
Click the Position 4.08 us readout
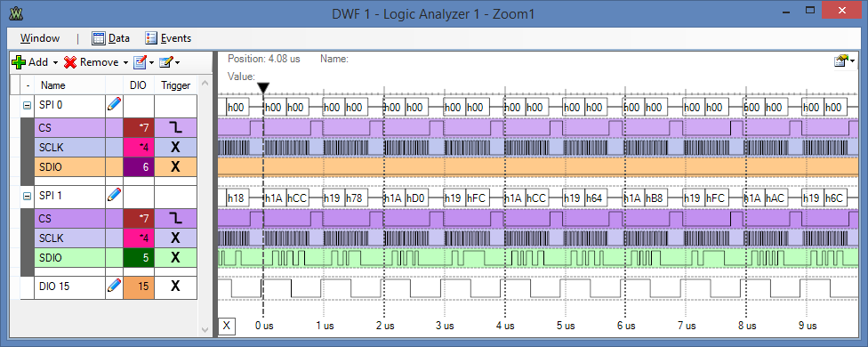coord(263,59)
